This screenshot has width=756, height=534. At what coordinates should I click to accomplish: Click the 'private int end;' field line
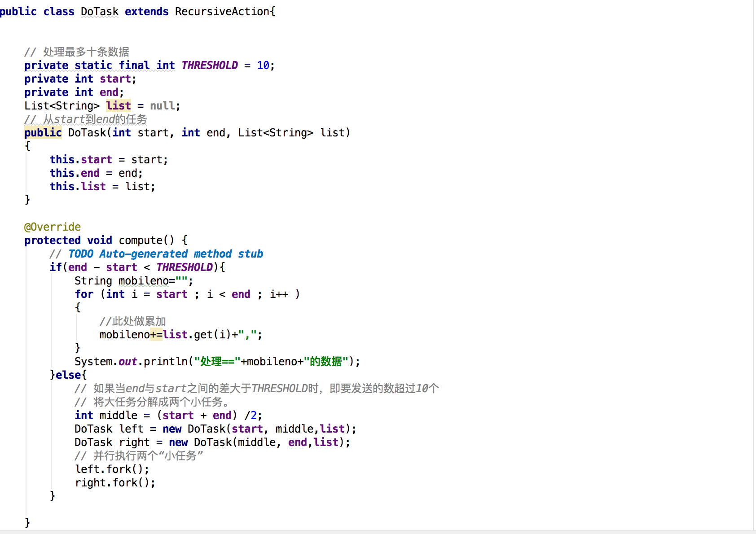(x=74, y=92)
